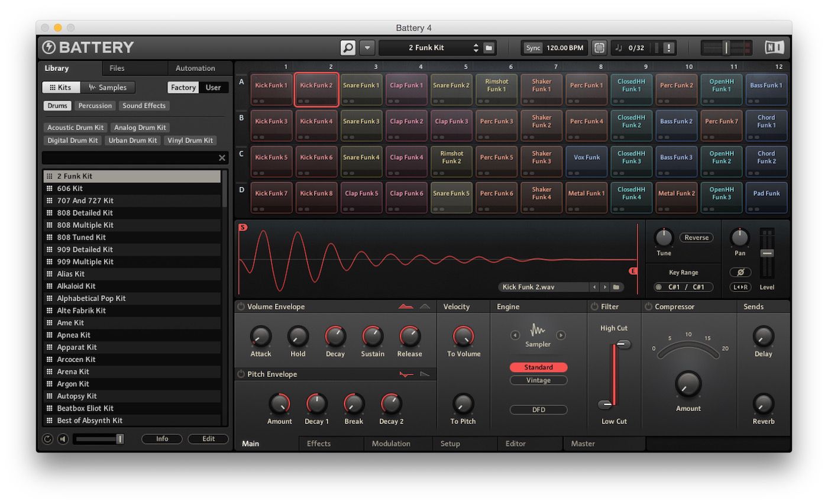Toggle the preview speaker icon

coord(63,440)
